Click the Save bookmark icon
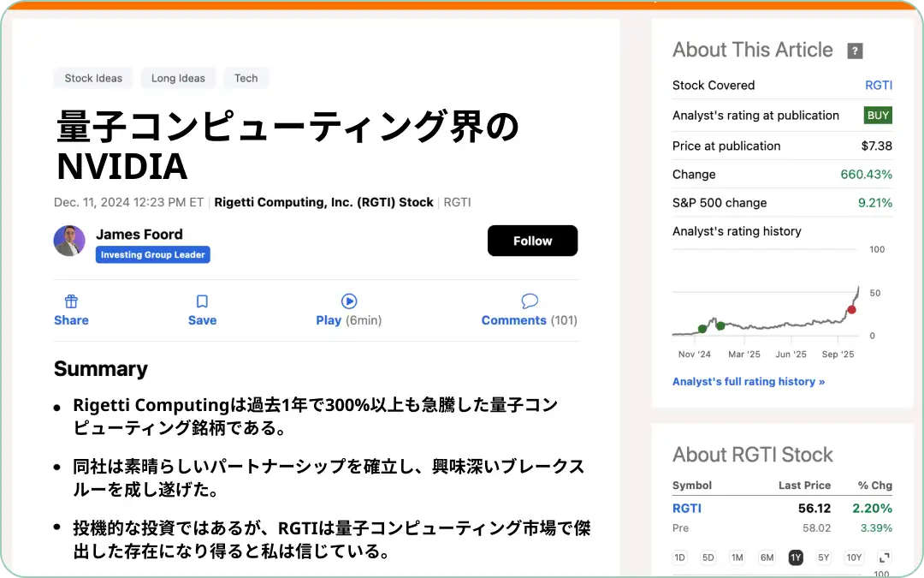924x578 pixels. coord(202,301)
